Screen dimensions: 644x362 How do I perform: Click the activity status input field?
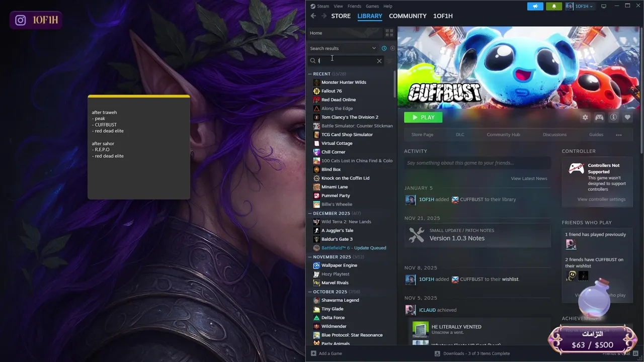477,163
